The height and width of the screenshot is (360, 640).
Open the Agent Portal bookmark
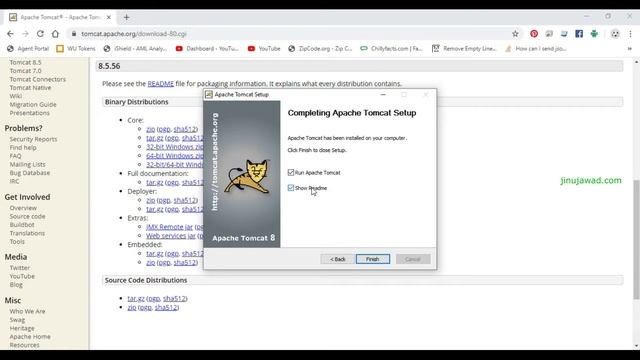pyautogui.click(x=28, y=49)
